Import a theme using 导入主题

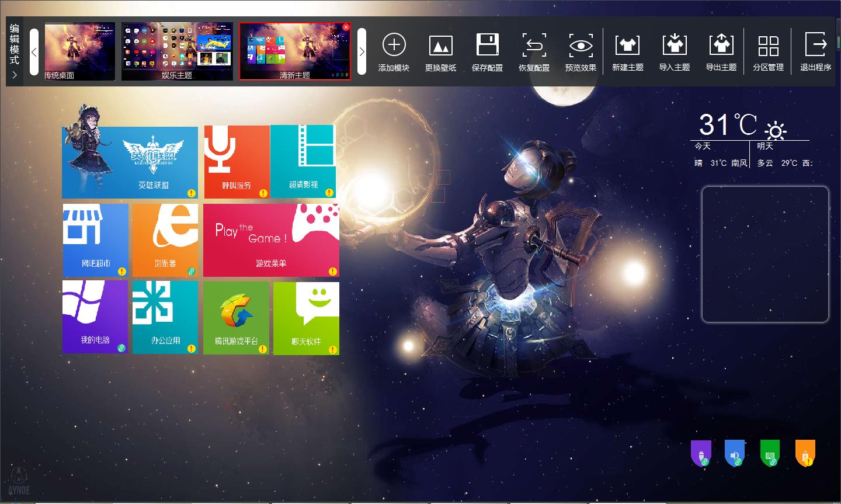pos(675,44)
